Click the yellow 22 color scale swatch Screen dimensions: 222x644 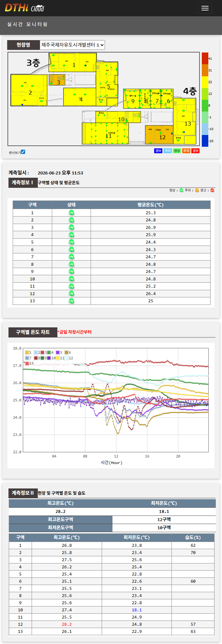[x=205, y=82]
